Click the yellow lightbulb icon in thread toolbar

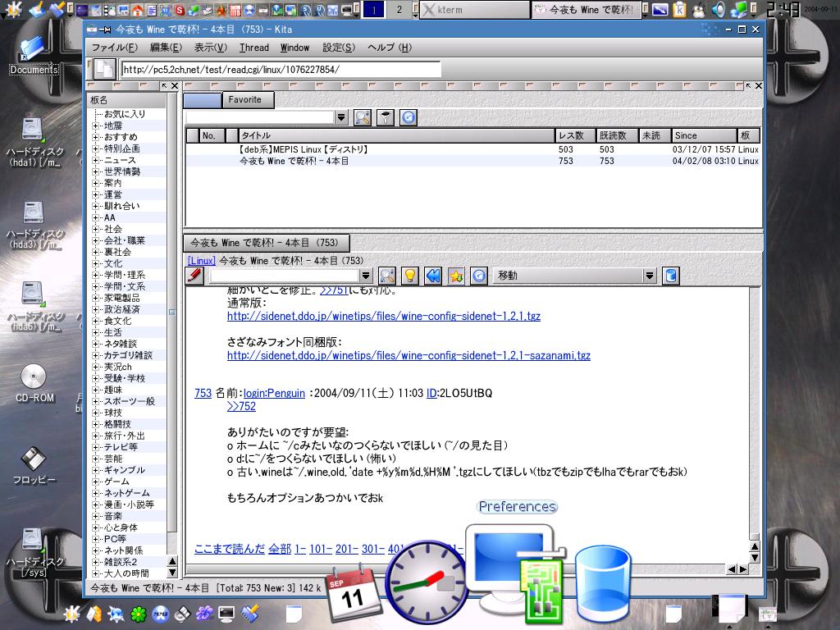(x=410, y=276)
